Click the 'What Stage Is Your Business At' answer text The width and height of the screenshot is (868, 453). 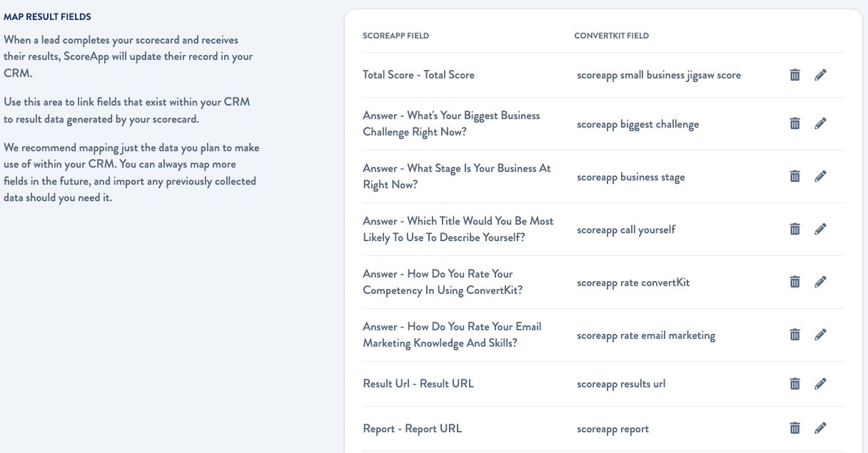coord(457,176)
